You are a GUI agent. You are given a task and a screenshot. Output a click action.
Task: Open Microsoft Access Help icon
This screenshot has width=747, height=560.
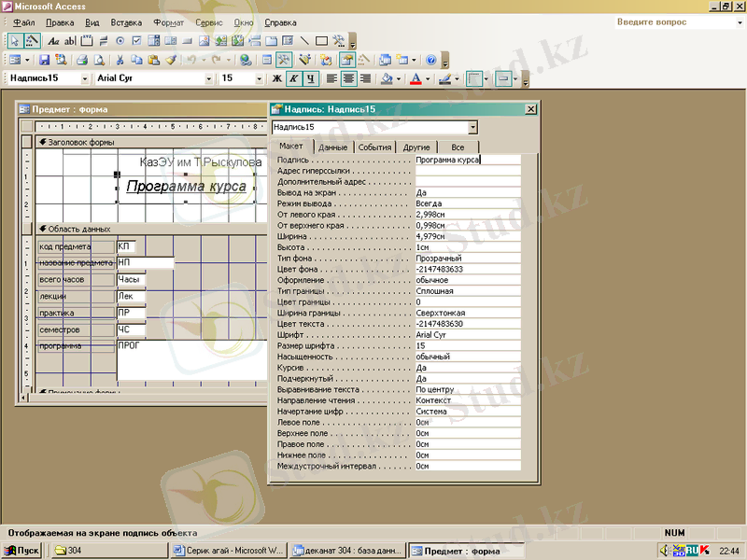430,60
